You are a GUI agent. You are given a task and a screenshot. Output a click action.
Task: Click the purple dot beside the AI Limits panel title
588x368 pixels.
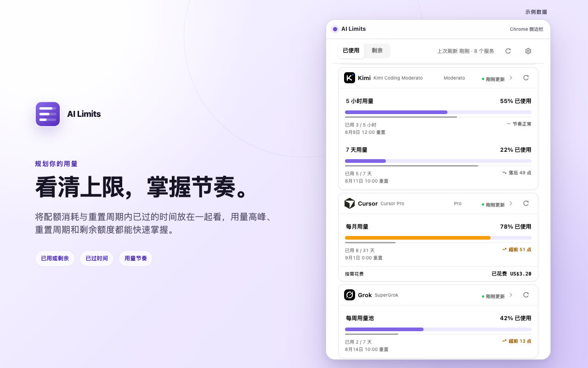tap(335, 29)
